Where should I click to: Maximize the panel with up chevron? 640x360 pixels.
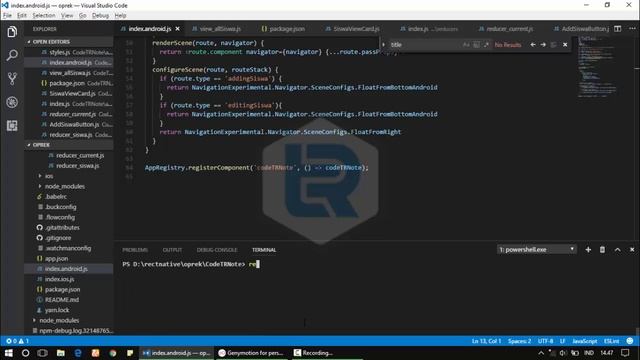618,249
